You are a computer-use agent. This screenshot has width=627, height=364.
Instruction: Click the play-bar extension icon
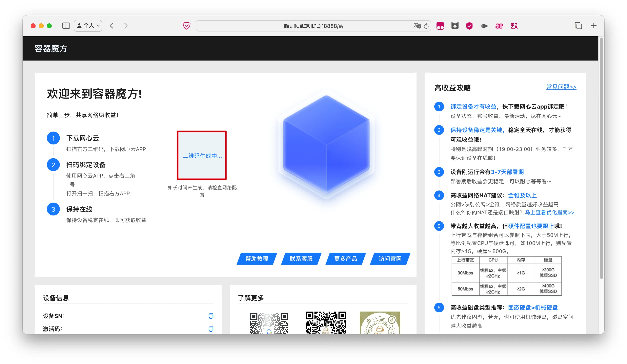coord(484,26)
